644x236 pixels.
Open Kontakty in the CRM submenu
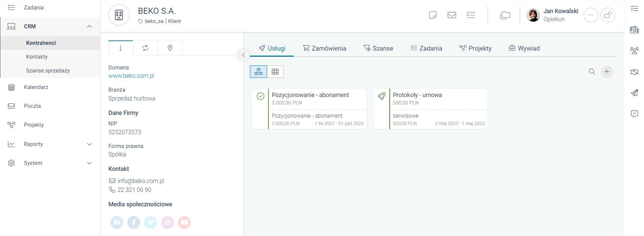[50, 57]
